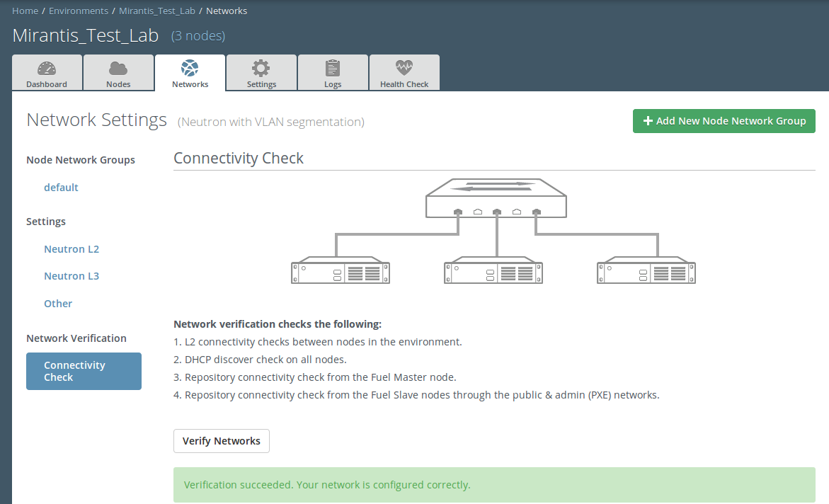
Task: Click the Node Network Groups heading
Action: click(81, 160)
